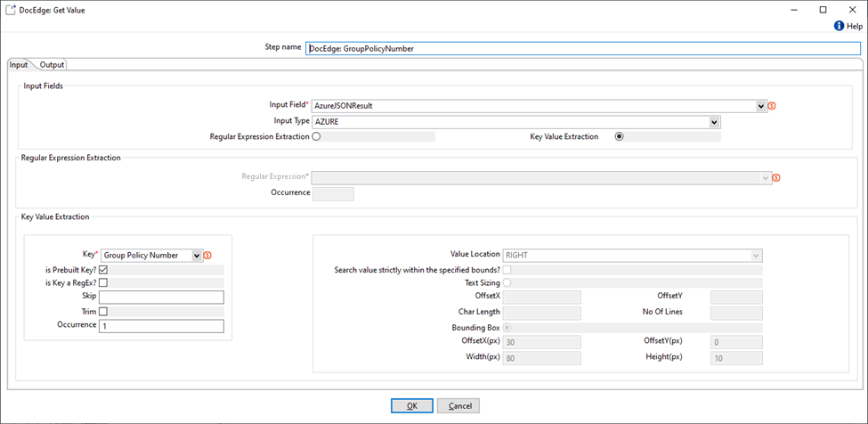Click the Cancel button
868x424 pixels.
click(x=458, y=405)
